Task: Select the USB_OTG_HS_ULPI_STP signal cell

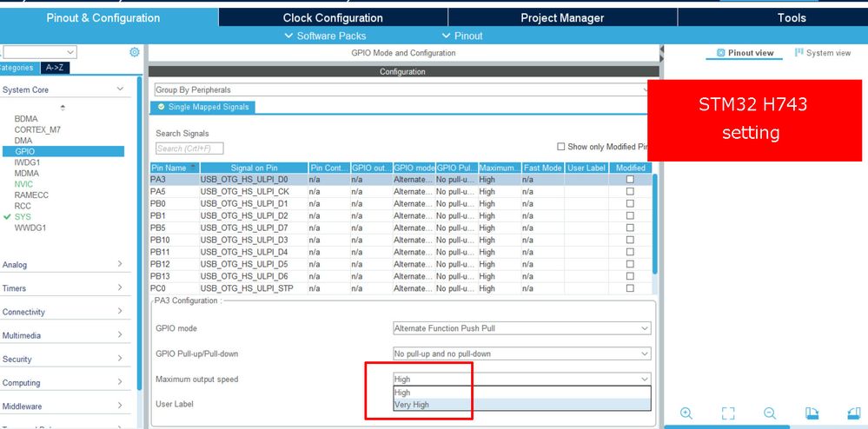Action: 254,288
